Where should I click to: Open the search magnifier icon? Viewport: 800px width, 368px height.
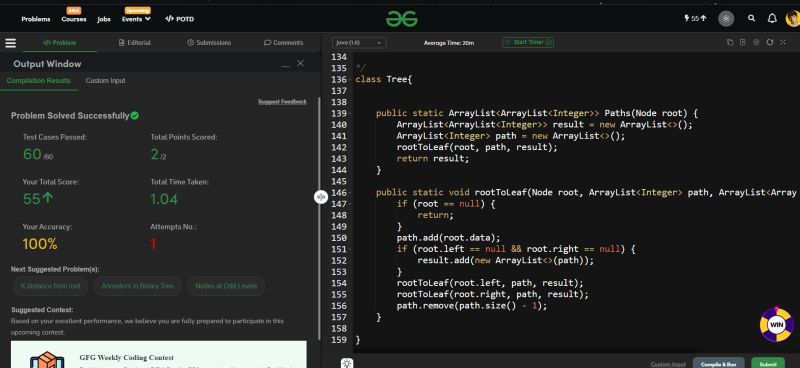pos(751,18)
